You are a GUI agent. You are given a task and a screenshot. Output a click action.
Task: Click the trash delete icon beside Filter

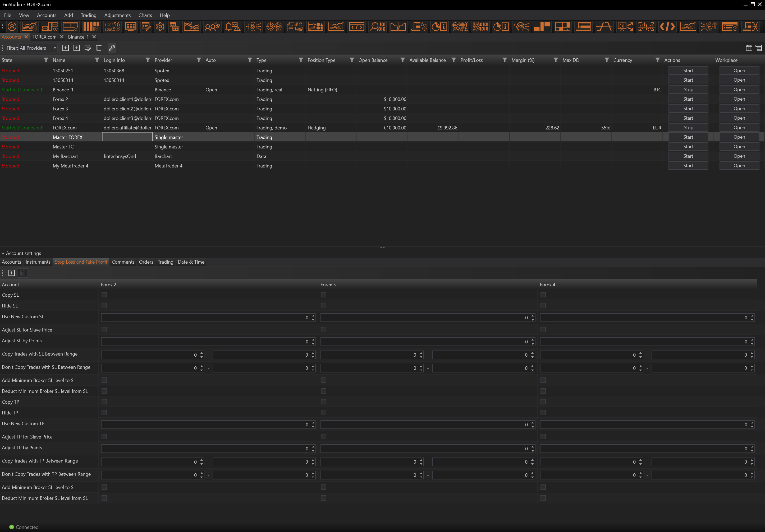click(99, 48)
